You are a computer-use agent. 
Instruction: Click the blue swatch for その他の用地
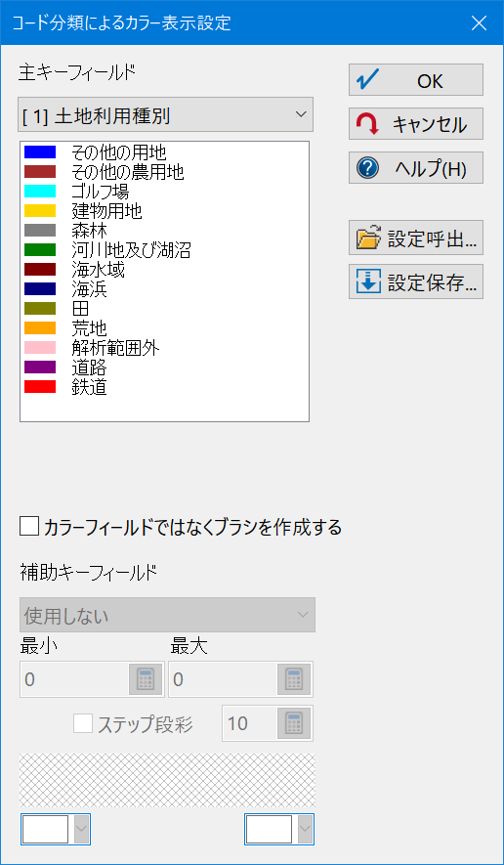(x=40, y=151)
